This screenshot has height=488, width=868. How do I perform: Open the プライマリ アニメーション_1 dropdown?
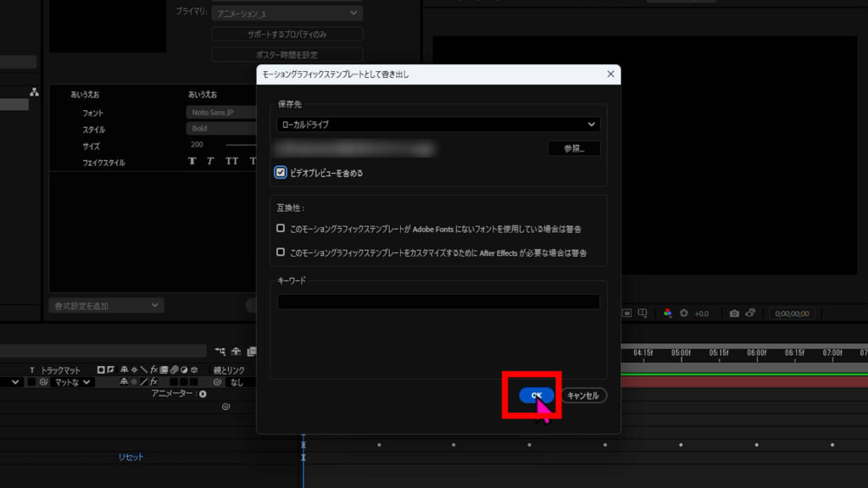click(287, 14)
